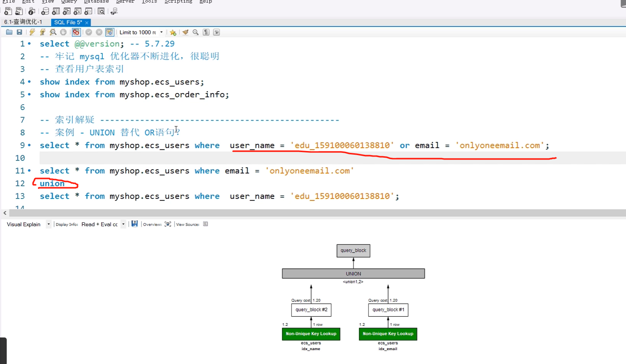Select the query_block #1 node
Viewport: 626px width, 364px height.
click(x=388, y=310)
